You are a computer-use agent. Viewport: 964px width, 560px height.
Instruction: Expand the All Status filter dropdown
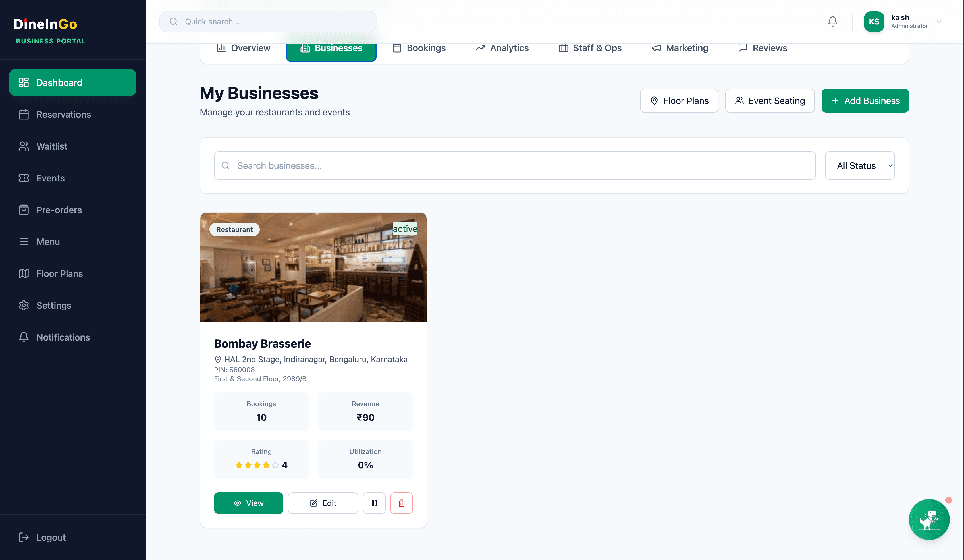point(860,166)
